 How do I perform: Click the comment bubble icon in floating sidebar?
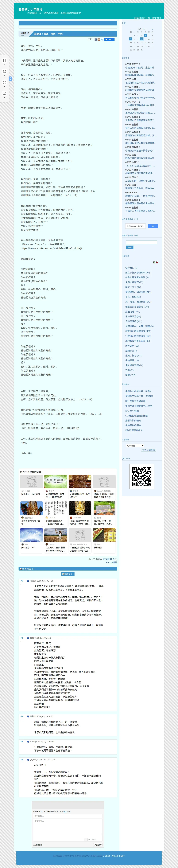[4, 82]
